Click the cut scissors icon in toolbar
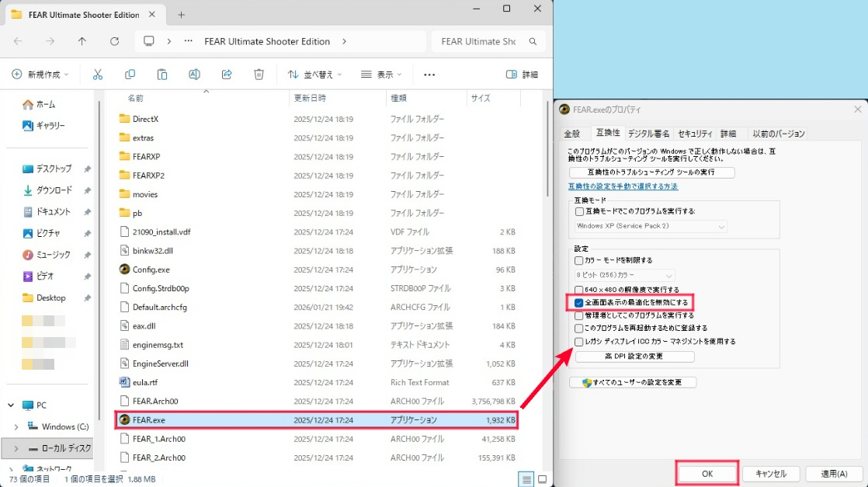 pos(98,75)
